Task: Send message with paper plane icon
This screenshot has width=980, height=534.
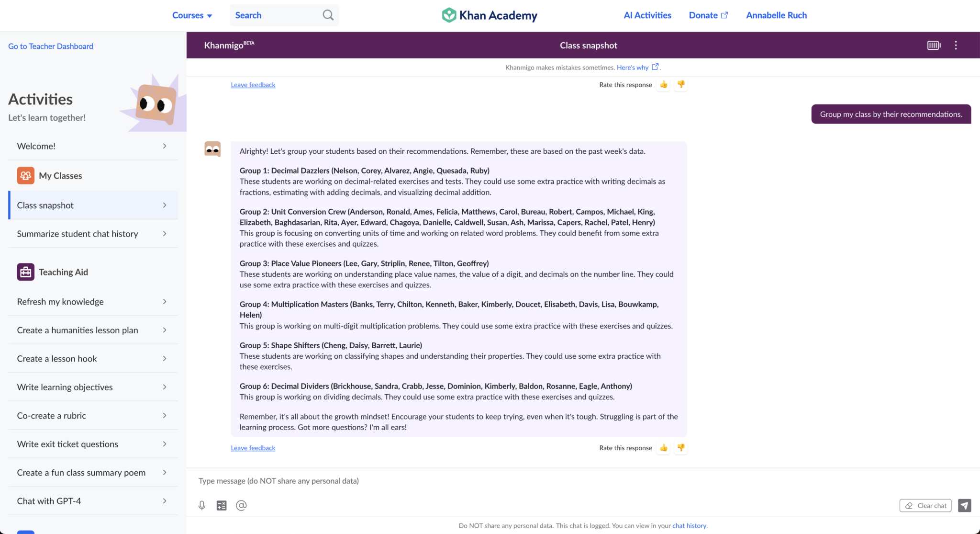Action: point(964,505)
